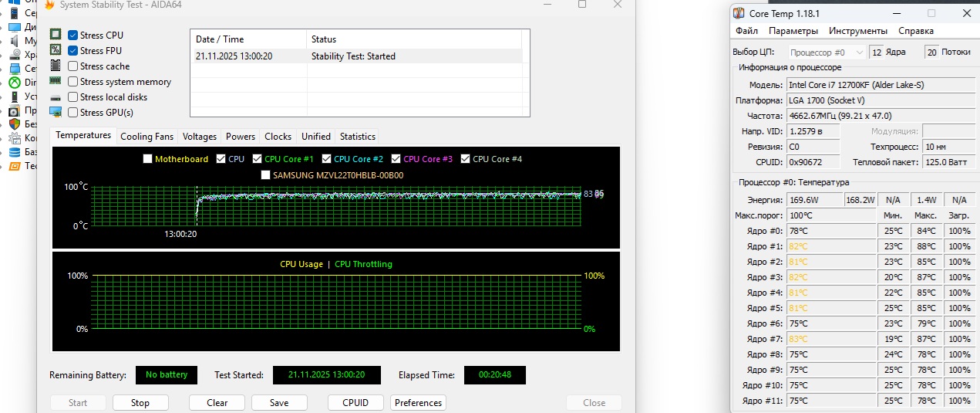Tick the Stress GPU(s) checkbox
980x413 pixels.
click(72, 112)
